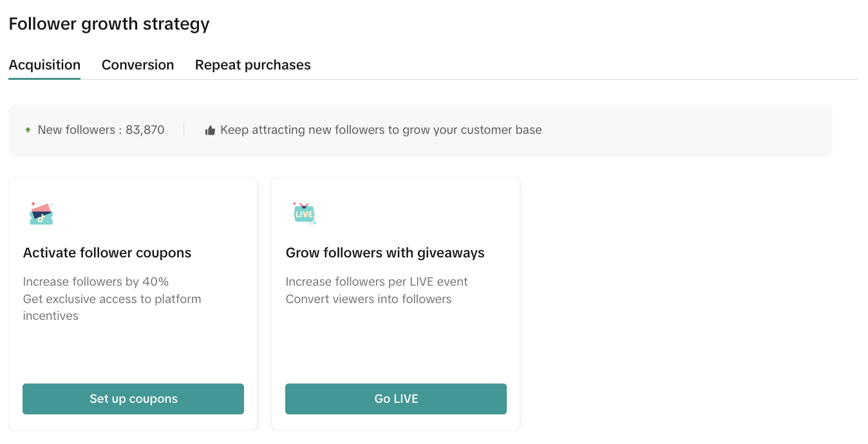Image resolution: width=868 pixels, height=444 pixels.
Task: Click the green up-arrow growth icon
Action: 28,130
